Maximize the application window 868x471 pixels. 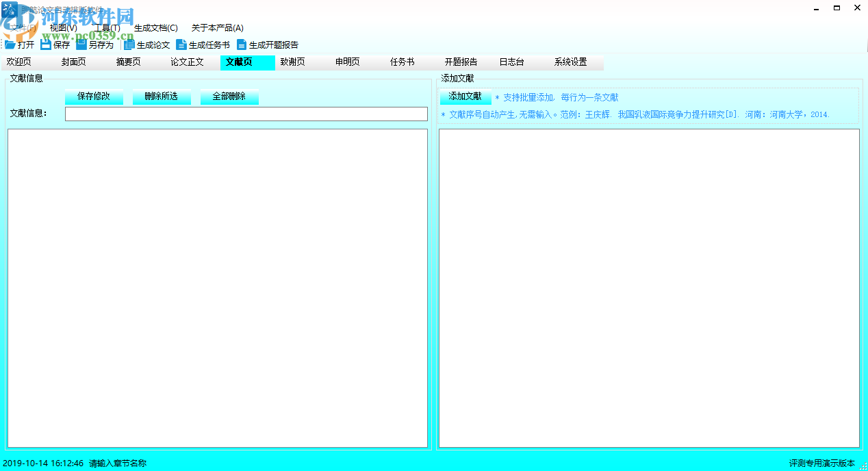(x=837, y=8)
